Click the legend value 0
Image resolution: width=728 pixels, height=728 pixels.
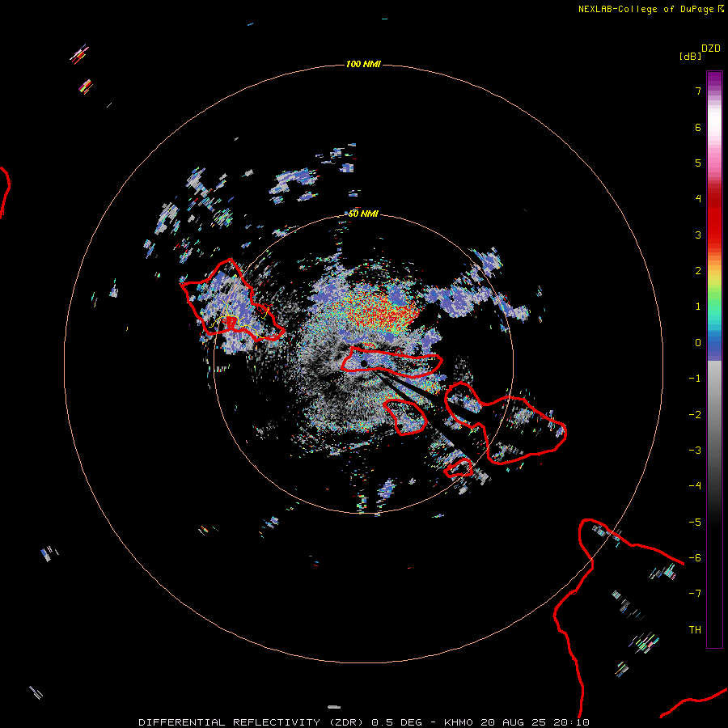(698, 343)
